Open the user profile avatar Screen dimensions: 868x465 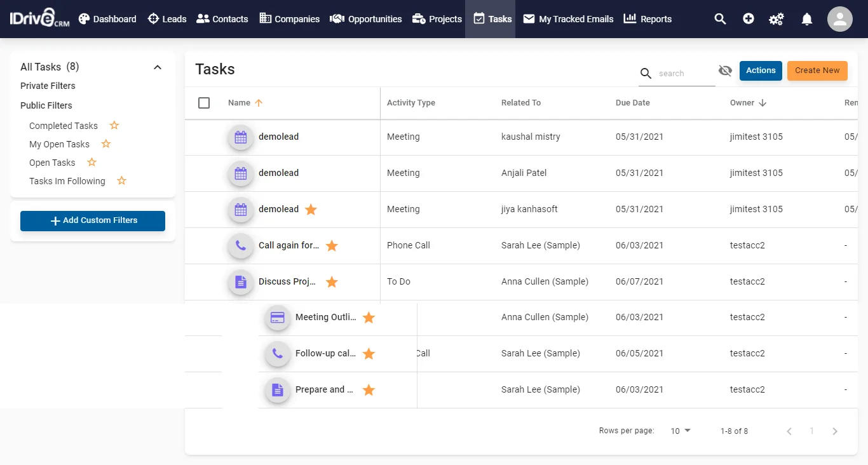pyautogui.click(x=840, y=19)
